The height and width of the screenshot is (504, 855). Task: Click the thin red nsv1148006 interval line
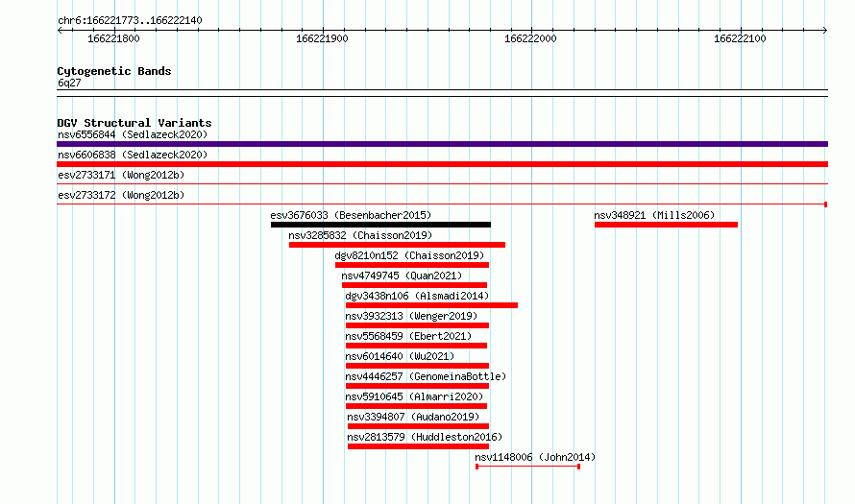coord(527,467)
